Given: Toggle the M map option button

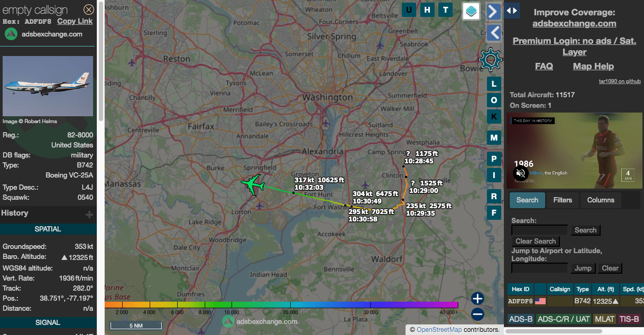Looking at the screenshot, I should [x=494, y=137].
